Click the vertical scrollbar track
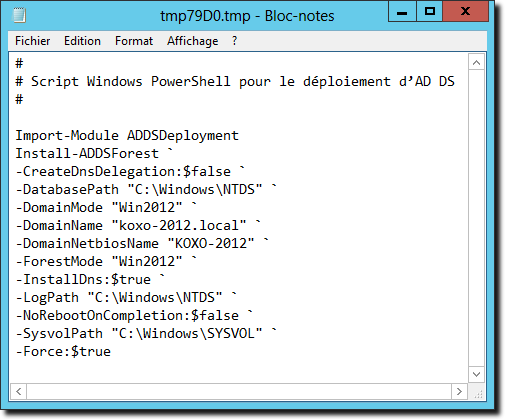505x419 pixels. point(476,218)
